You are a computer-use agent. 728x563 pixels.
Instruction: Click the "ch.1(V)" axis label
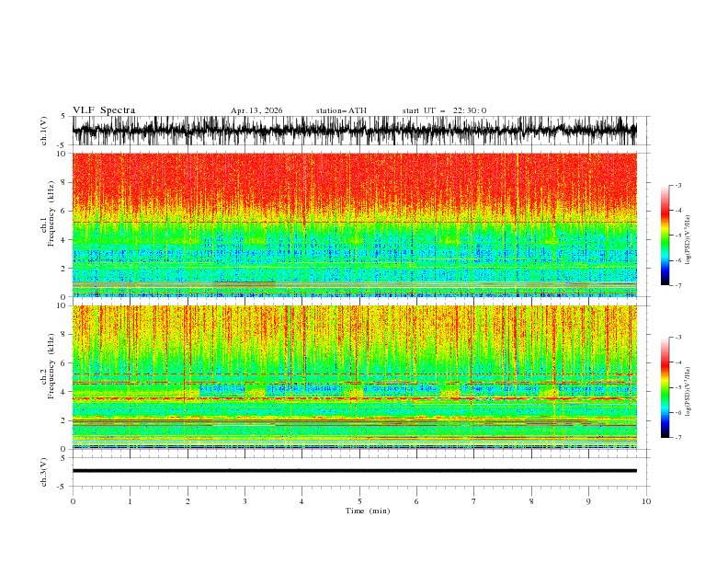44,131
